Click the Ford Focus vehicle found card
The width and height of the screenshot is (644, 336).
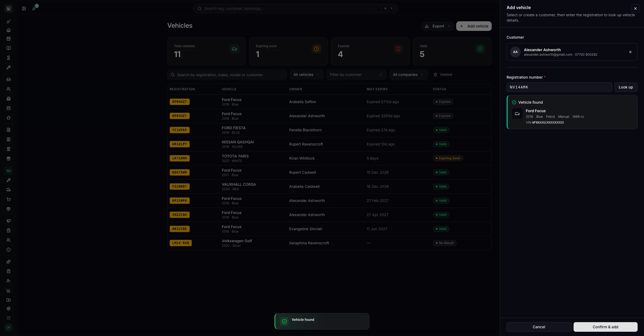point(572,112)
